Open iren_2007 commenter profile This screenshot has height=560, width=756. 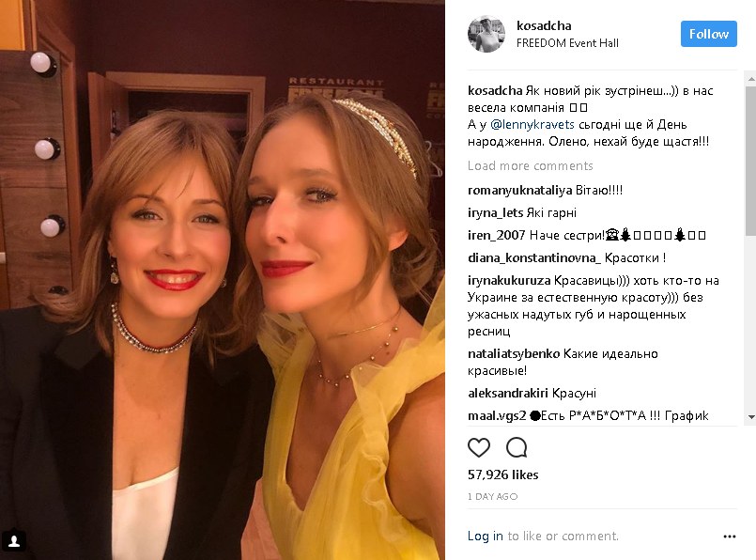(x=495, y=235)
